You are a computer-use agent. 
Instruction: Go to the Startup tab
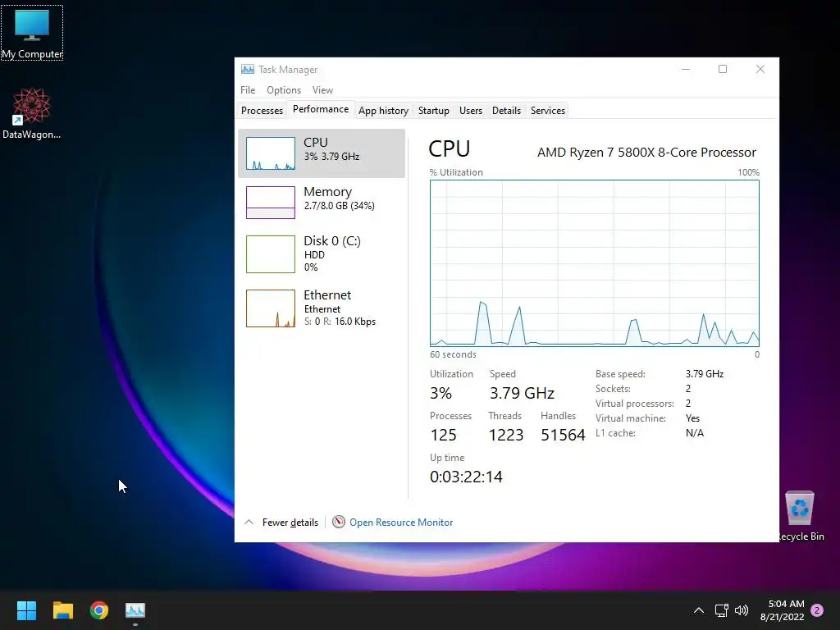pos(433,111)
